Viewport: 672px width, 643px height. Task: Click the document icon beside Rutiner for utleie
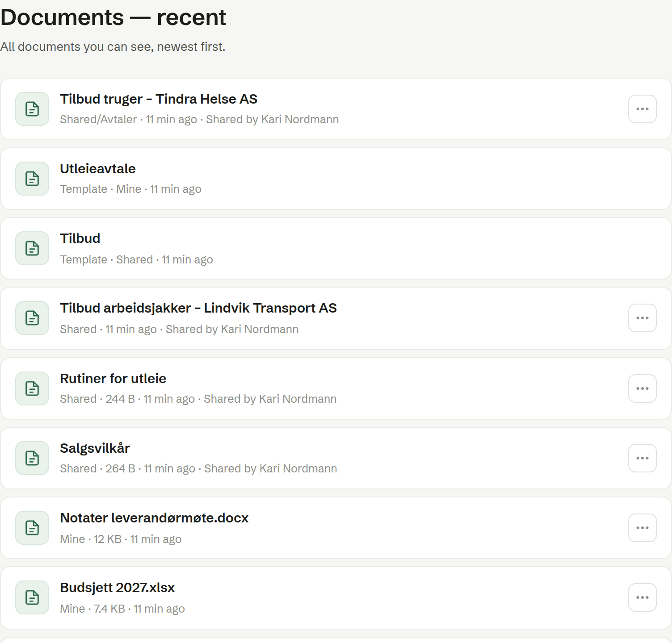click(x=32, y=388)
